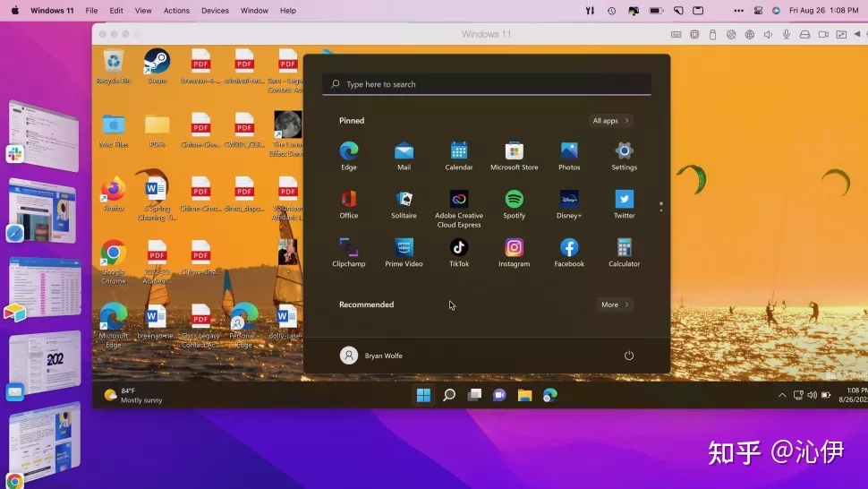Show hidden system tray icons chevron

pos(782,395)
